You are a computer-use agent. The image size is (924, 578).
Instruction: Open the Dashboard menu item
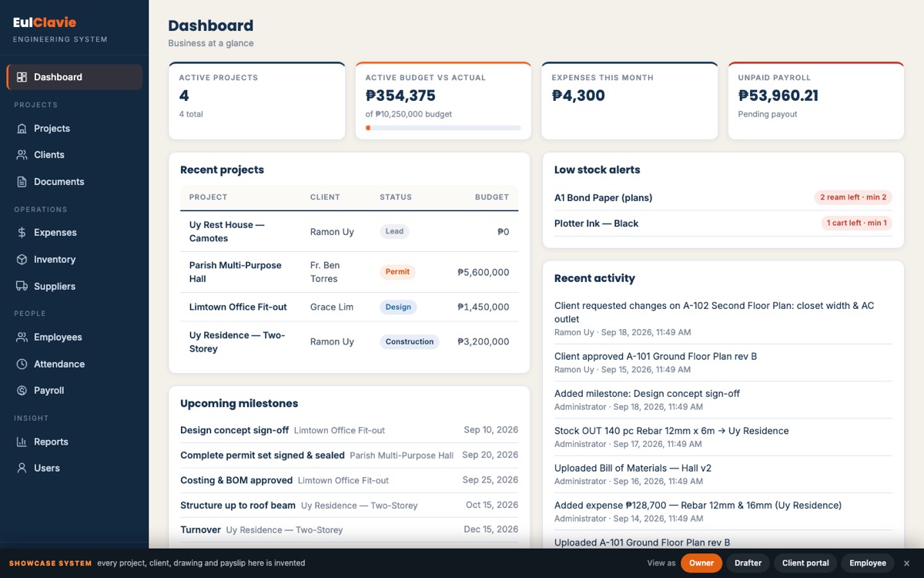tap(74, 77)
